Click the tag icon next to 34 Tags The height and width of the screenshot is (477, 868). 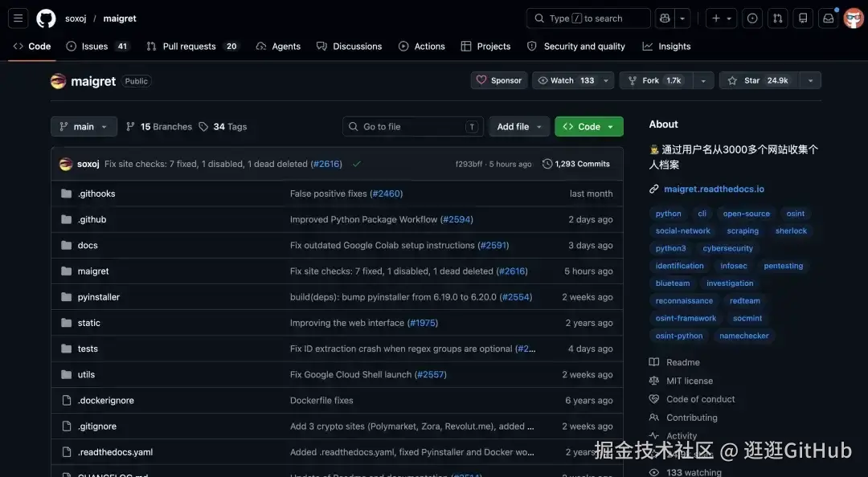click(x=203, y=127)
